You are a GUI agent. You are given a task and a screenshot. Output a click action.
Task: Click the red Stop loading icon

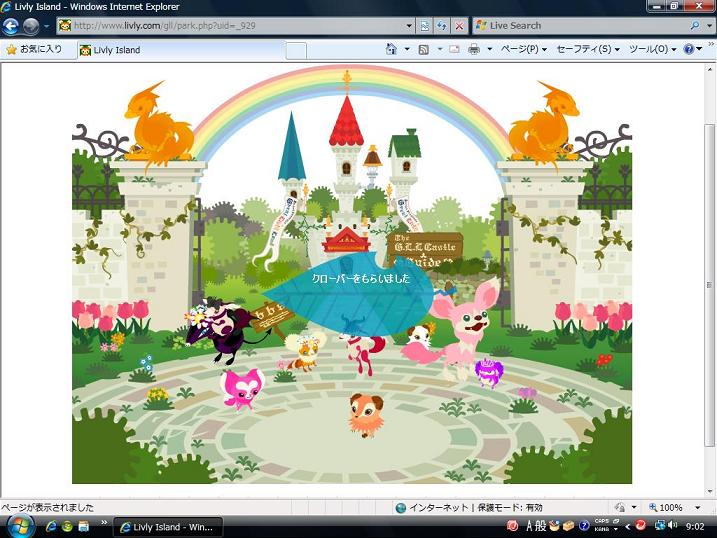pyautogui.click(x=459, y=26)
